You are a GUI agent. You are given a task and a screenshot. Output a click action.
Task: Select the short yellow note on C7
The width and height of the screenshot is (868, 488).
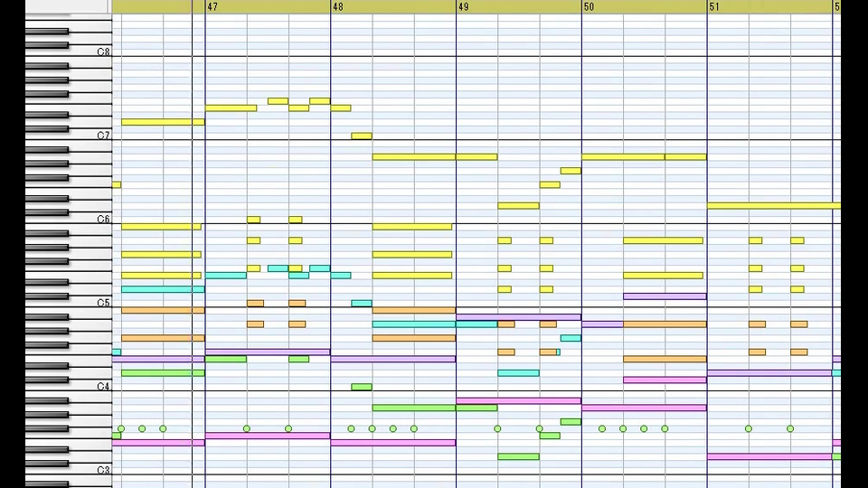pos(362,136)
